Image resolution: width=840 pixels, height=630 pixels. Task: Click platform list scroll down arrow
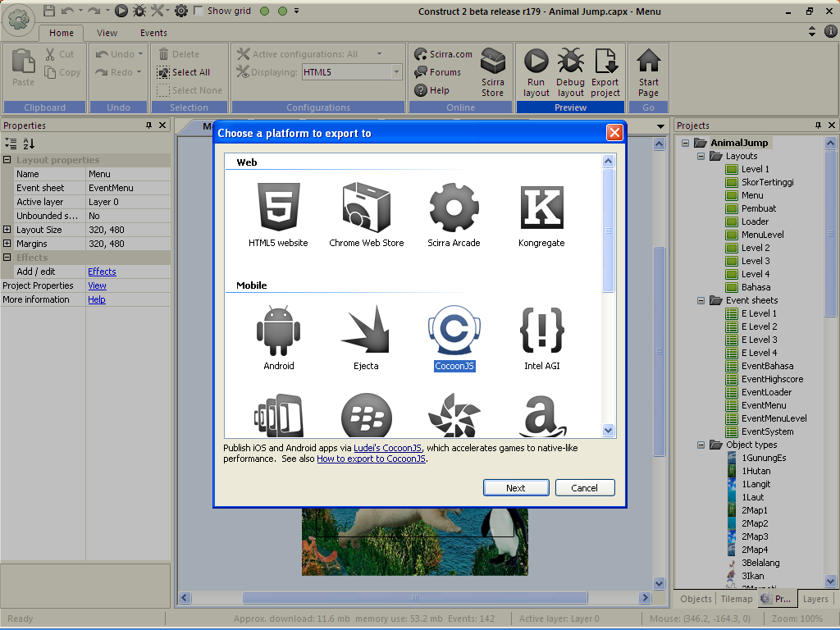point(608,430)
